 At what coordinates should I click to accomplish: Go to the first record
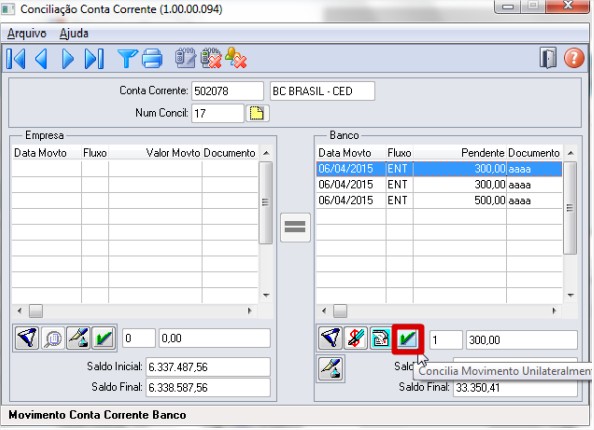(x=16, y=59)
